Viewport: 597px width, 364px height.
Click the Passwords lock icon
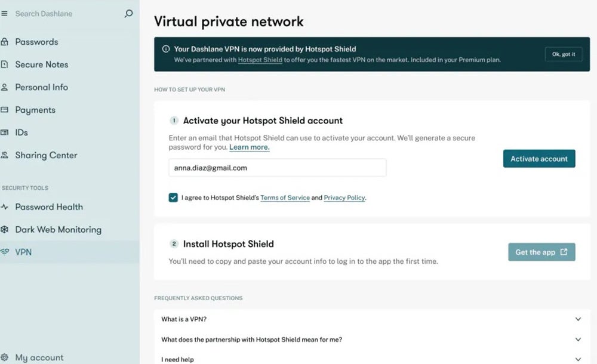tap(5, 42)
